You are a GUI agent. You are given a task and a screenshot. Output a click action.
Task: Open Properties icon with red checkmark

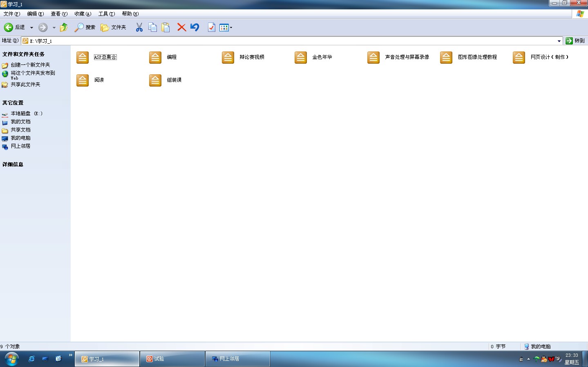click(x=211, y=27)
